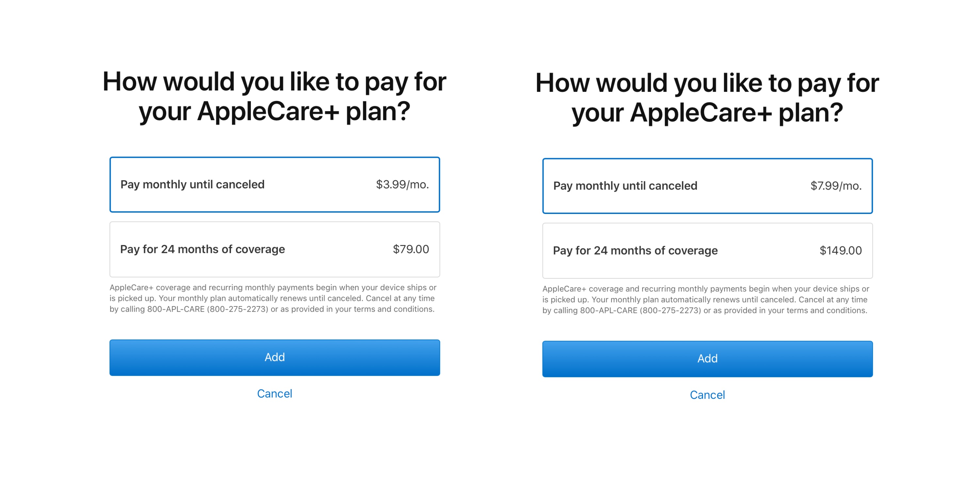Click the right disclaimer paragraph text
This screenshot has height=490, width=980.
pyautogui.click(x=707, y=300)
